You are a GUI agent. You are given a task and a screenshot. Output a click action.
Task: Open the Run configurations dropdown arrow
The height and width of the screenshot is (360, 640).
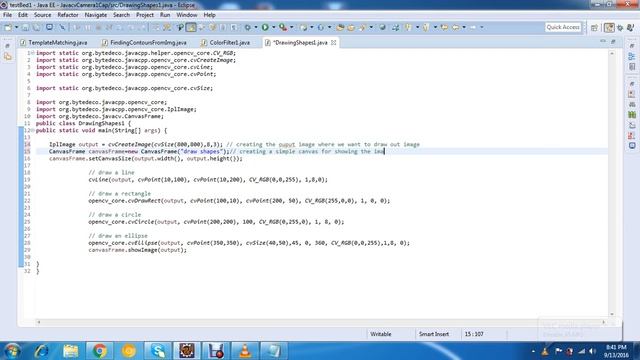point(273,27)
